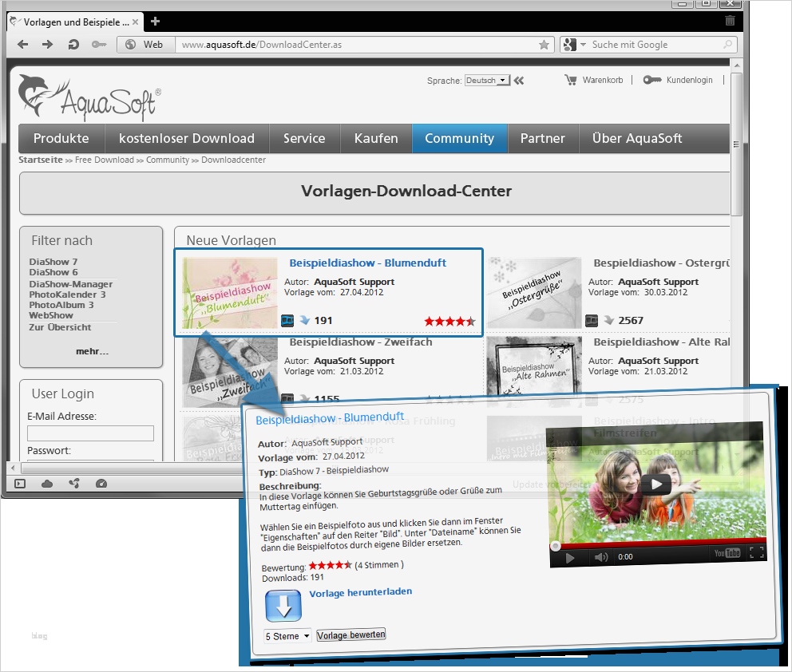Open the Über AquaSoft menu
The width and height of the screenshot is (792, 672).
coord(637,138)
